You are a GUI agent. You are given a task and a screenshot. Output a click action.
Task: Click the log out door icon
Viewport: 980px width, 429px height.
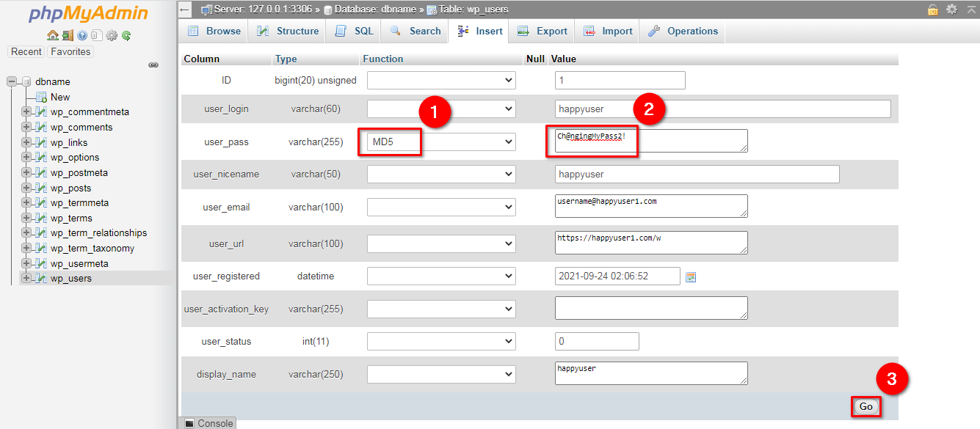(67, 35)
